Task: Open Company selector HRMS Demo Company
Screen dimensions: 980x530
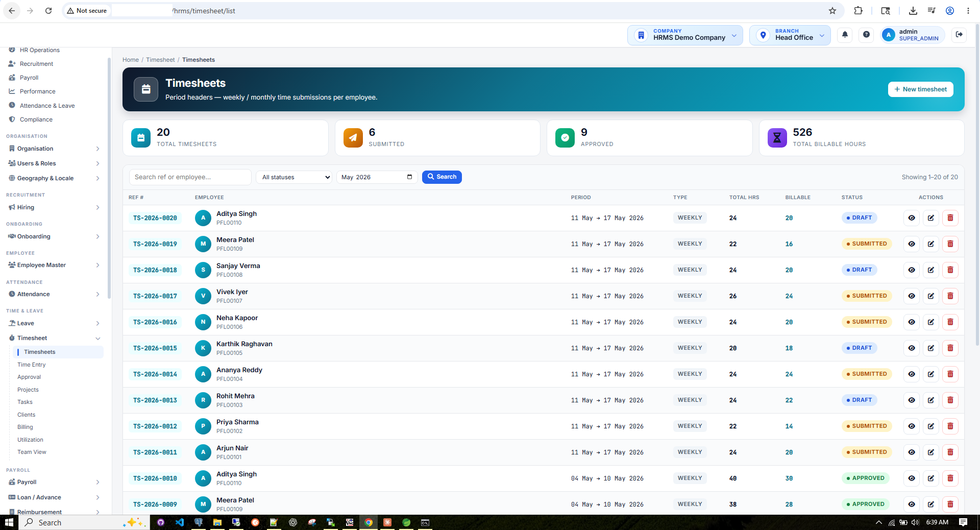Action: 685,35
